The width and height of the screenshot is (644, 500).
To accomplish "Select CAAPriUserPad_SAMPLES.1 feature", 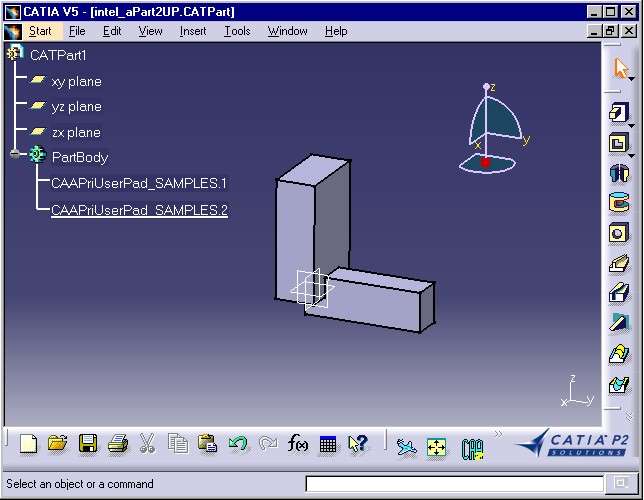I will (x=139, y=183).
